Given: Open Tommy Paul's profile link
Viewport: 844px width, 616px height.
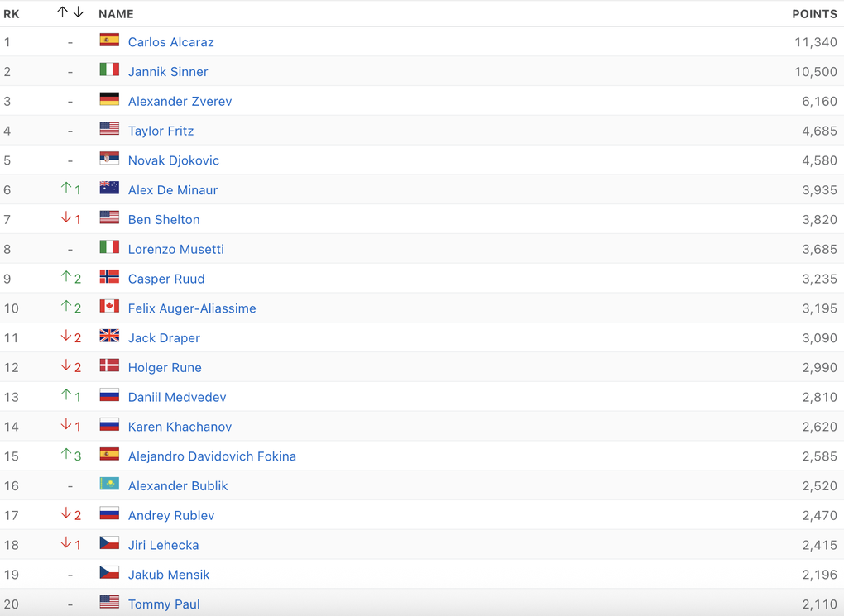Looking at the screenshot, I should (x=164, y=604).
